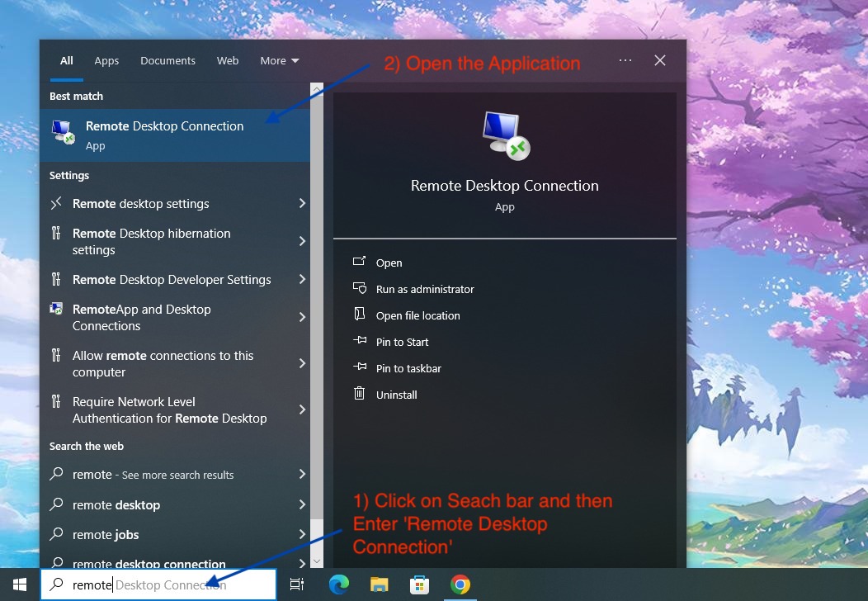The height and width of the screenshot is (601, 868).
Task: Click the Uninstall trash icon
Action: 360,395
